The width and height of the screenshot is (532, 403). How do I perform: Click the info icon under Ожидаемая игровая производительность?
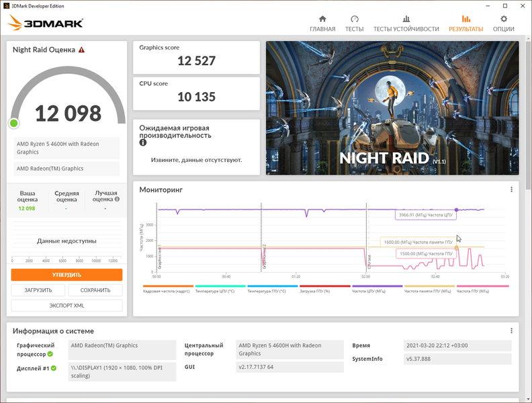(143, 142)
